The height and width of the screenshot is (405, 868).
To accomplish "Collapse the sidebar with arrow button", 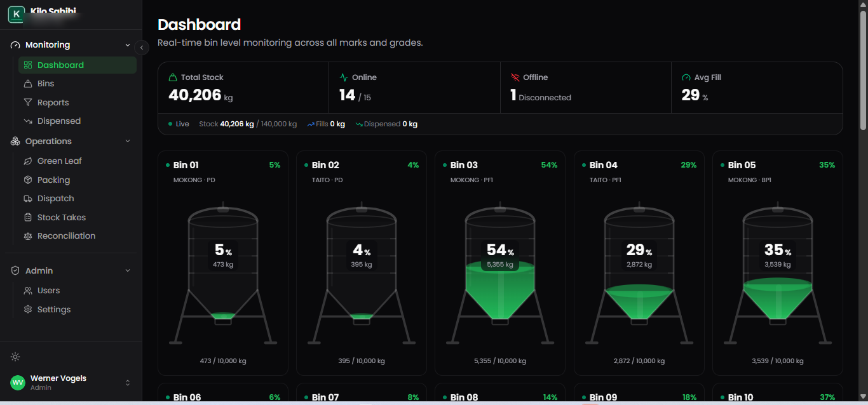I will (142, 48).
